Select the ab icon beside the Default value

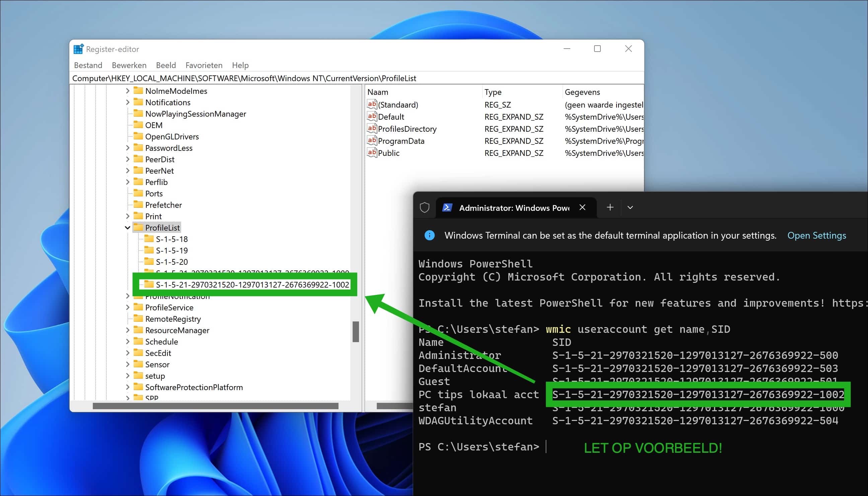click(372, 117)
